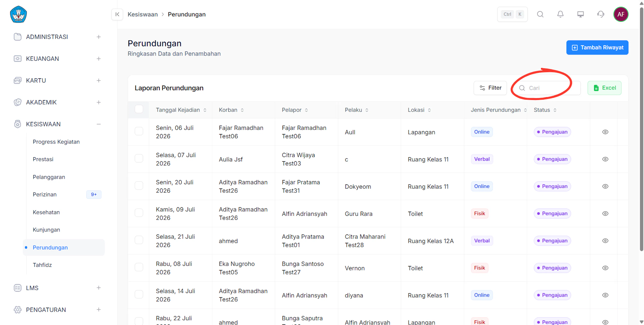644x325 pixels.
Task: View details of 06 Juli 2026 report
Action: point(605,132)
